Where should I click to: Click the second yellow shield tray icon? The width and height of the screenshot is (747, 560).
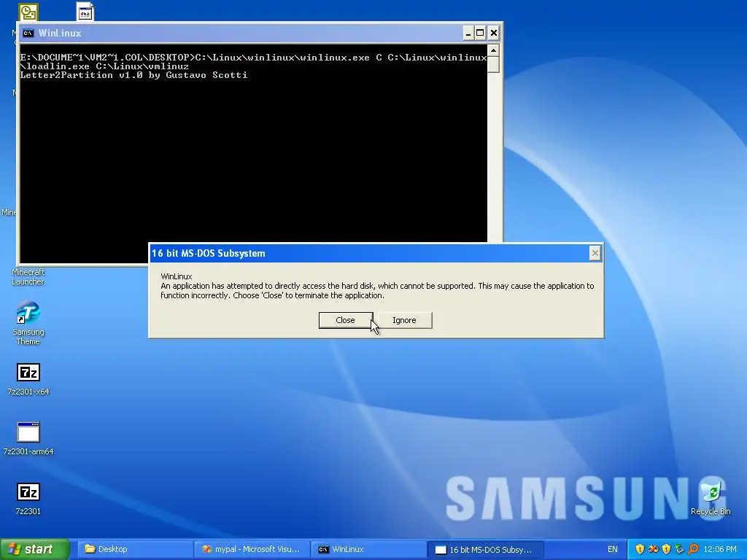[666, 549]
